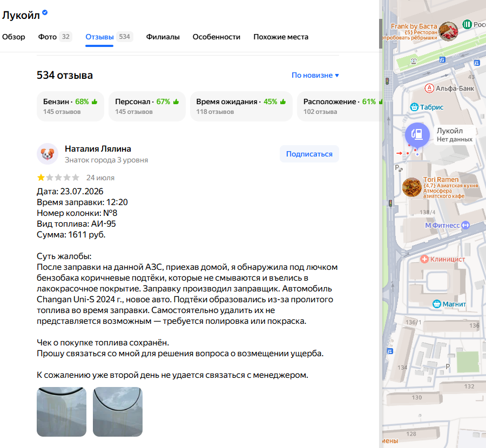Click the Подписаться button

(309, 154)
